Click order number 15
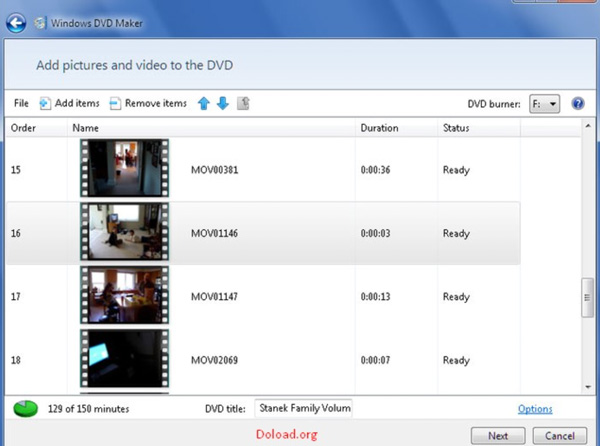Screen dimensions: 600x446 [x=16, y=170]
